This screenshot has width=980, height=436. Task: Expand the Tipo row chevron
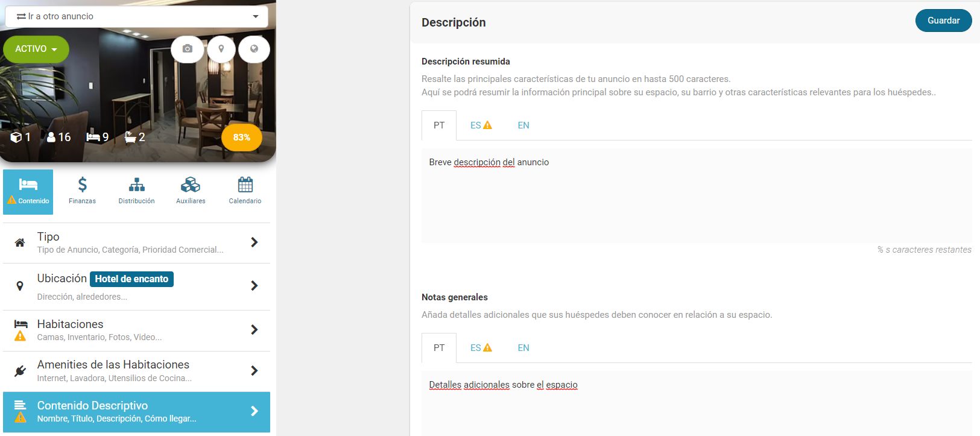tap(254, 242)
